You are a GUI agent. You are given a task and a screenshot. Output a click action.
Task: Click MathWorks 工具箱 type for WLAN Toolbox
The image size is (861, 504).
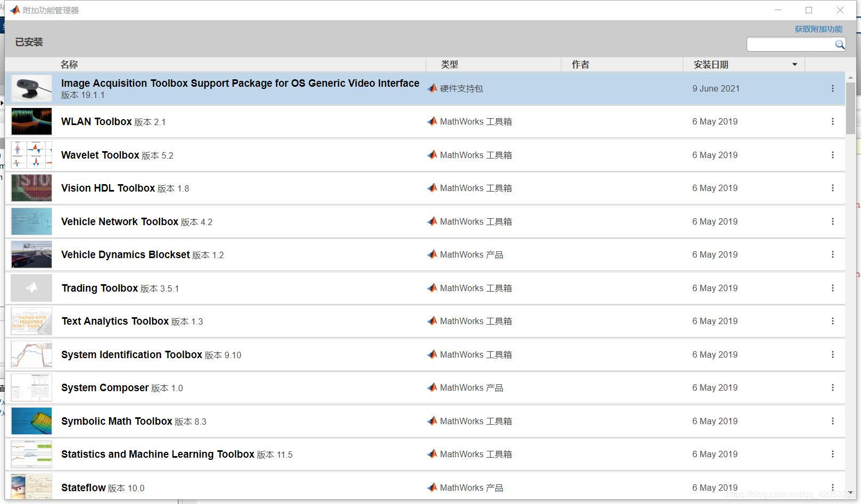(x=476, y=121)
